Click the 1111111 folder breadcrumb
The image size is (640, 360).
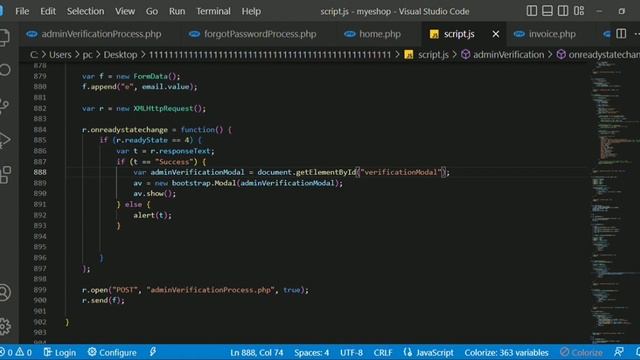[x=269, y=55]
